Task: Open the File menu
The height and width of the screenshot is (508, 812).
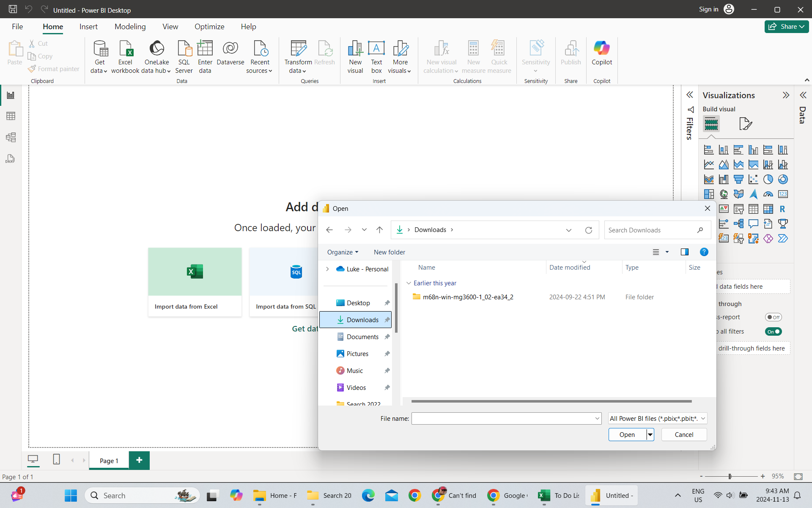Action: click(17, 27)
